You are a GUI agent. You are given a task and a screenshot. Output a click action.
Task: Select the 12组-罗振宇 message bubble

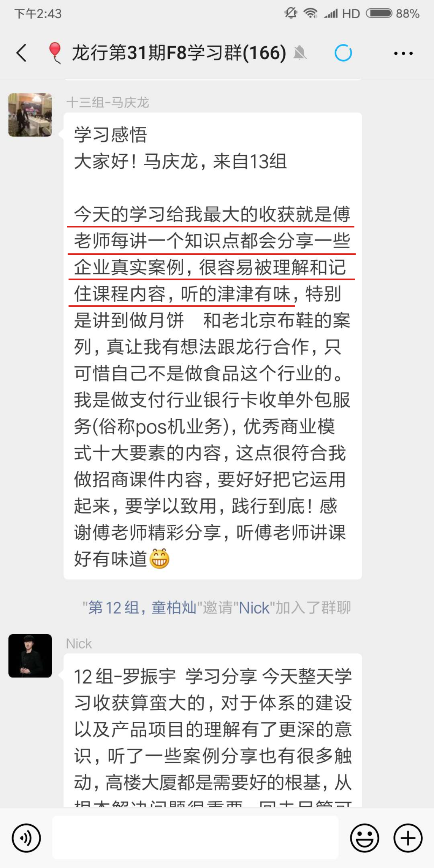[212, 730]
